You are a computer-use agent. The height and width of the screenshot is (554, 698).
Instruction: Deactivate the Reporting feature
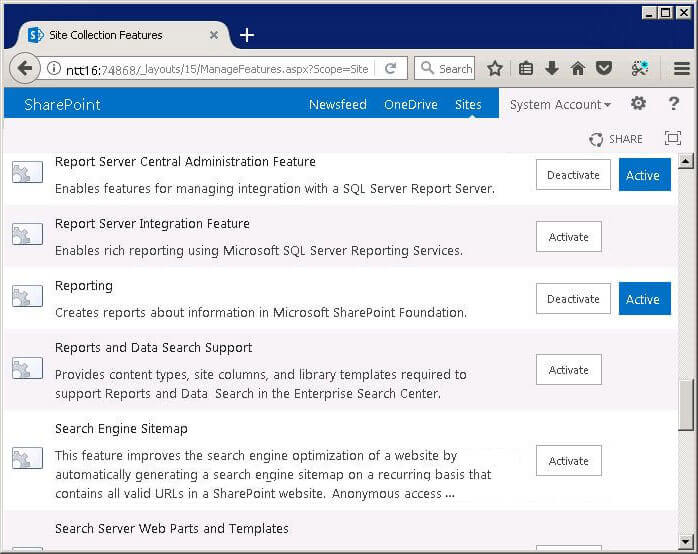(573, 299)
